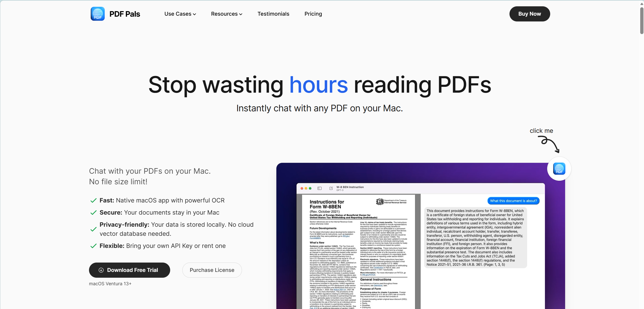This screenshot has width=644, height=309.
Task: Click the 'Purpose of Form' heading in the PDF
Action: 370,289
